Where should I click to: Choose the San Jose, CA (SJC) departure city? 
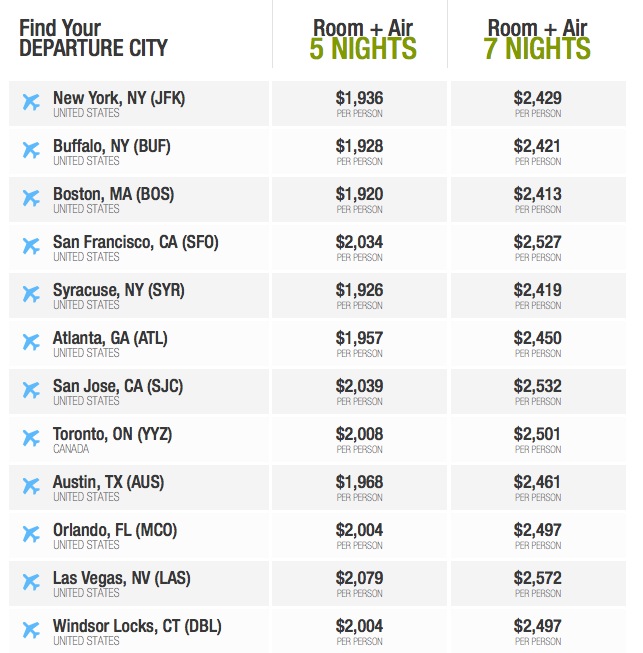click(139, 391)
